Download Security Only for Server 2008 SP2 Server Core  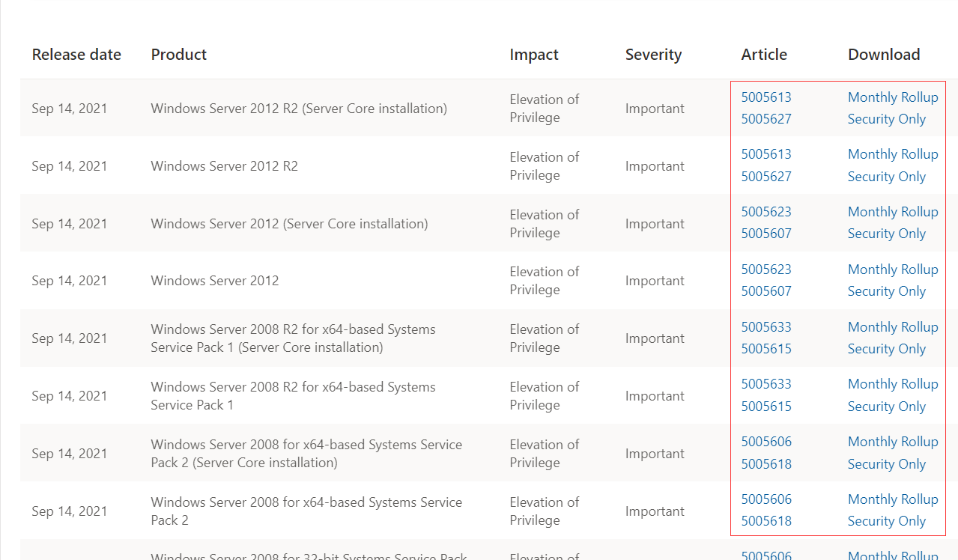[887, 464]
